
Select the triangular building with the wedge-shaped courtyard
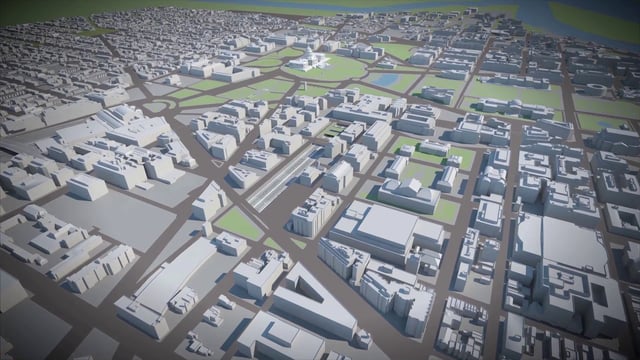[313, 301]
